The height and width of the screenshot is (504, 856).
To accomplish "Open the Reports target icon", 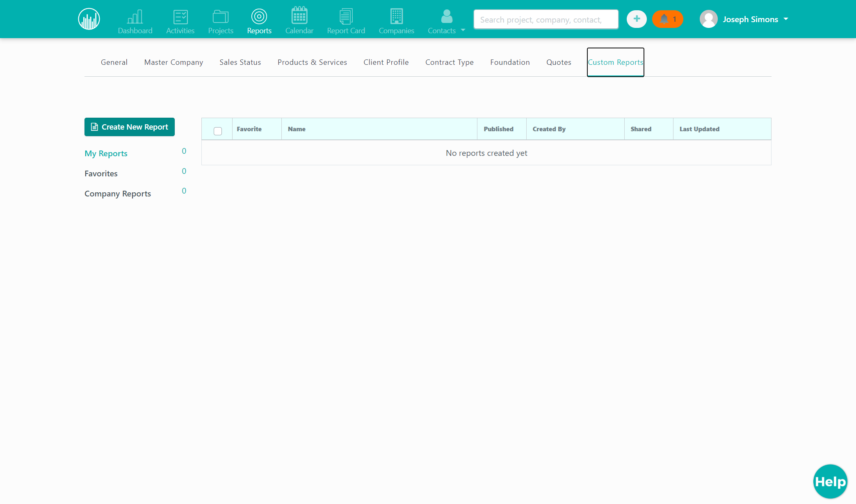I will 259,16.
